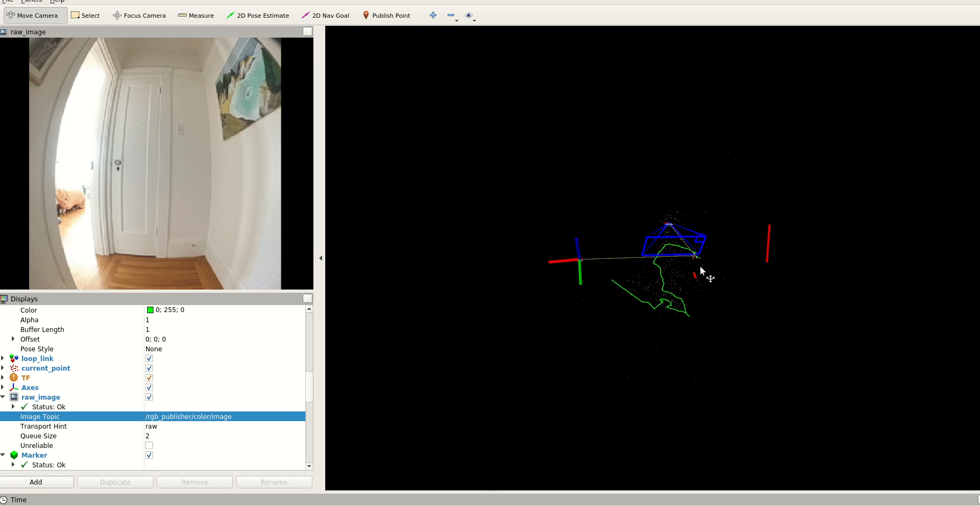
Task: Click the Time panel label
Action: 19,500
